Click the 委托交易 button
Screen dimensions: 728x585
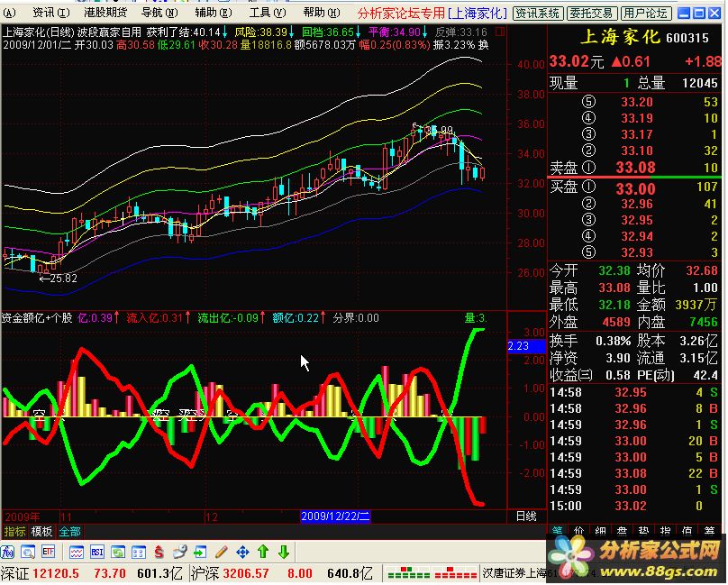click(x=591, y=14)
